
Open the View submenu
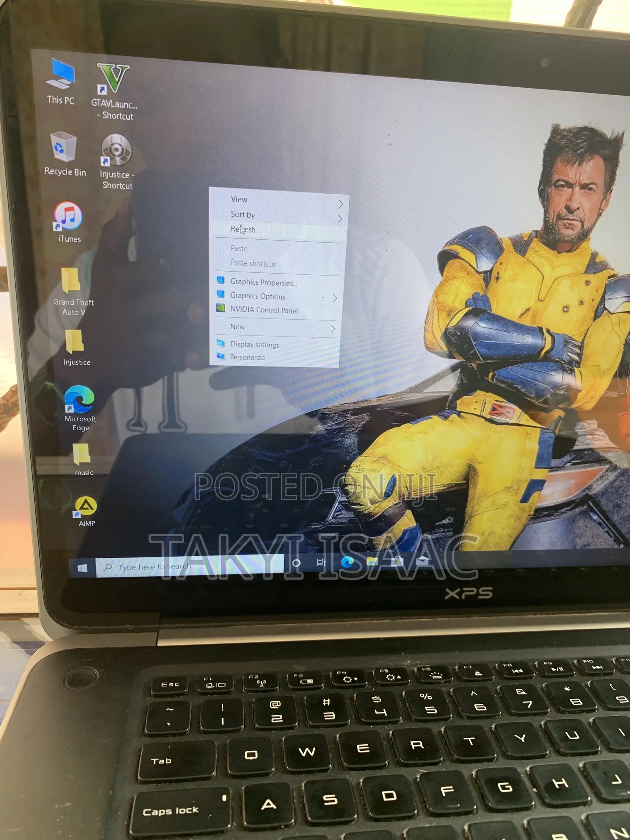279,200
